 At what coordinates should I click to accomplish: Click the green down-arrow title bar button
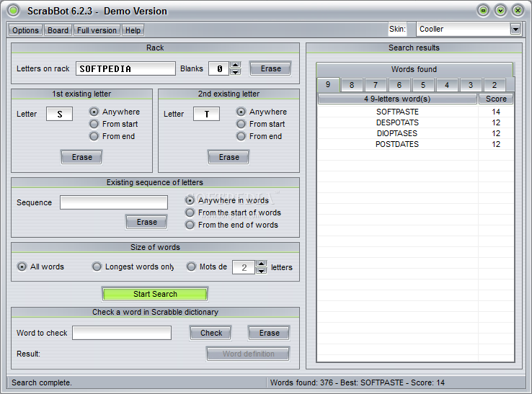coord(500,11)
